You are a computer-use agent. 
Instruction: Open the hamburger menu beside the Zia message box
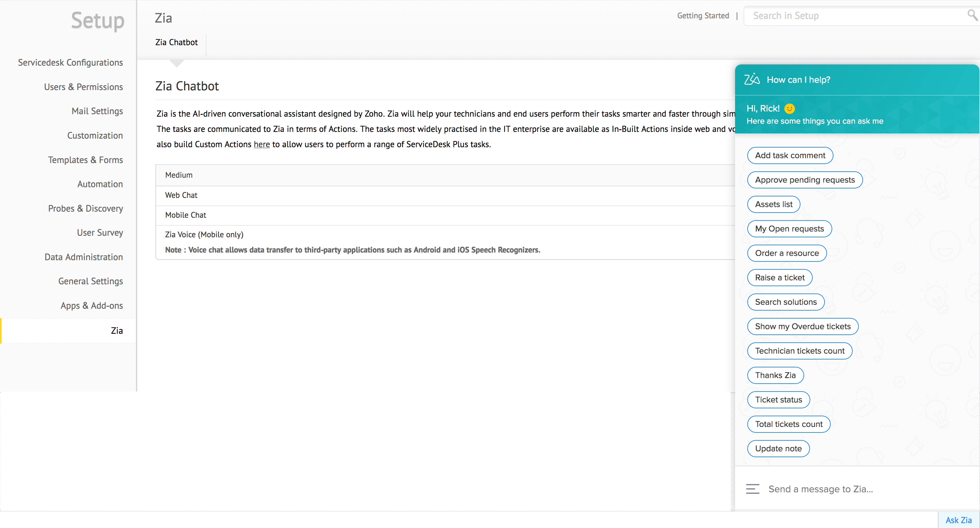click(x=752, y=489)
